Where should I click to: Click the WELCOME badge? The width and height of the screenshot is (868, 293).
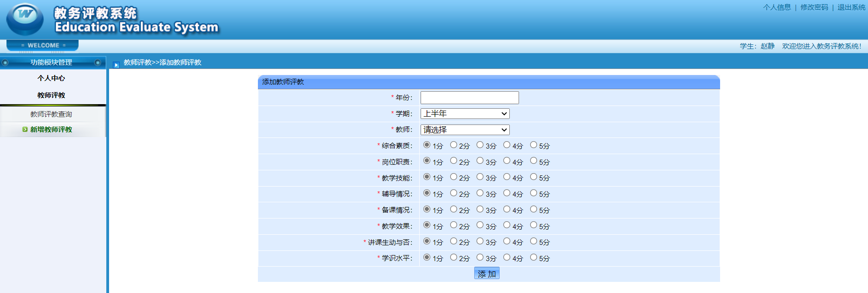[x=43, y=45]
